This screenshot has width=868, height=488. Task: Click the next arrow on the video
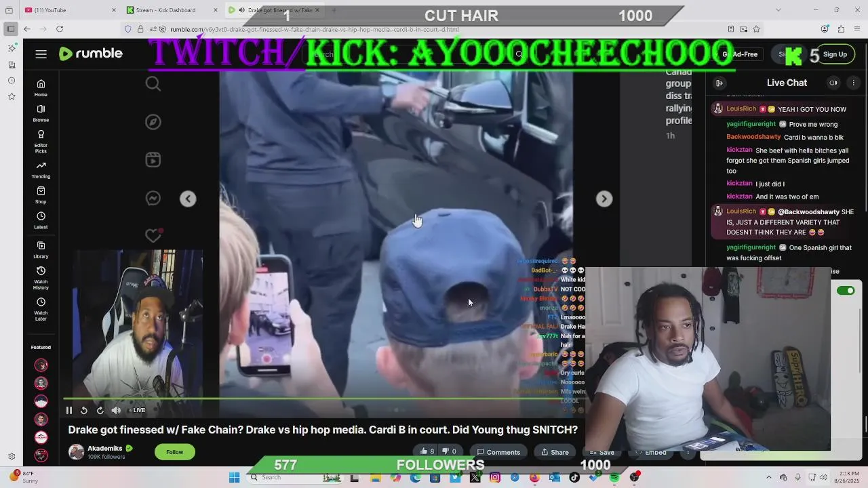tap(604, 199)
